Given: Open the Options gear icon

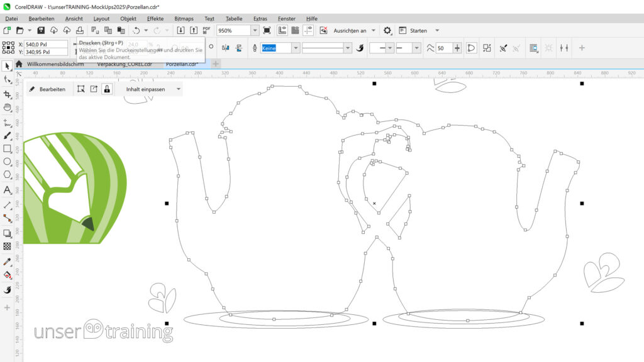Looking at the screenshot, I should click(x=387, y=30).
